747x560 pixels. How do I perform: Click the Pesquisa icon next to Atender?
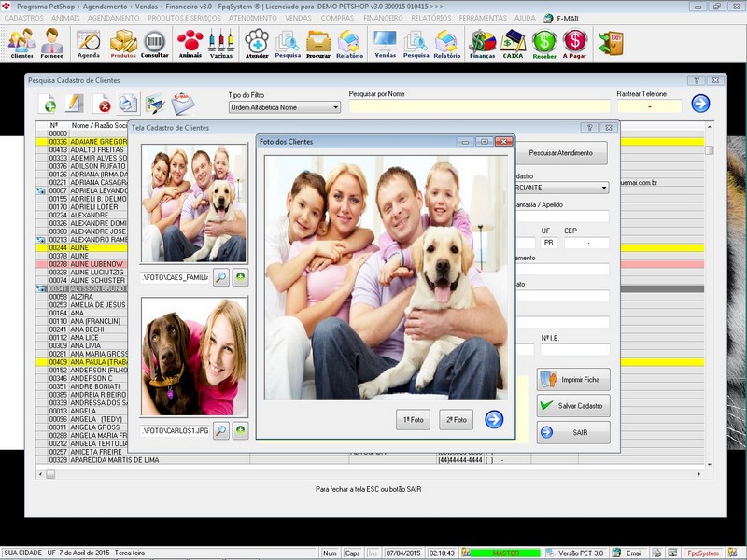(288, 43)
